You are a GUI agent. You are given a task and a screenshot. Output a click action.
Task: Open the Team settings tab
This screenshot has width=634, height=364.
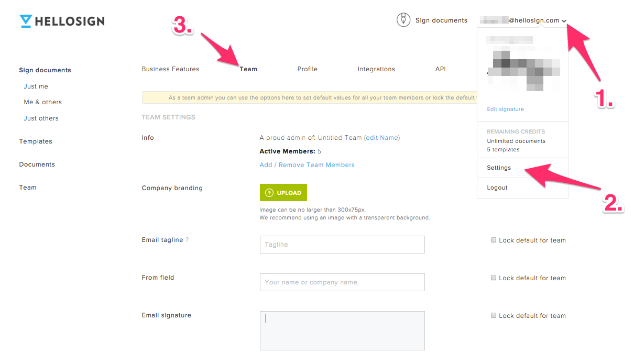click(x=248, y=69)
